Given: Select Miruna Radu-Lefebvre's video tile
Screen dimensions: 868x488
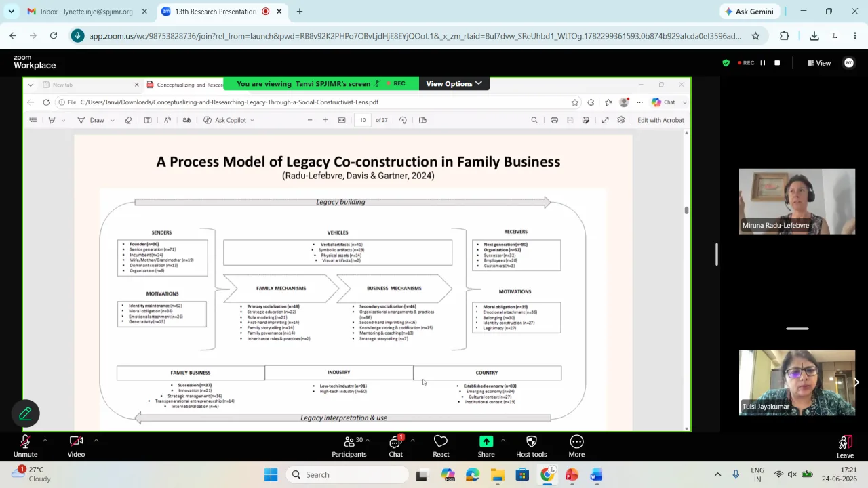Looking at the screenshot, I should pyautogui.click(x=797, y=201).
